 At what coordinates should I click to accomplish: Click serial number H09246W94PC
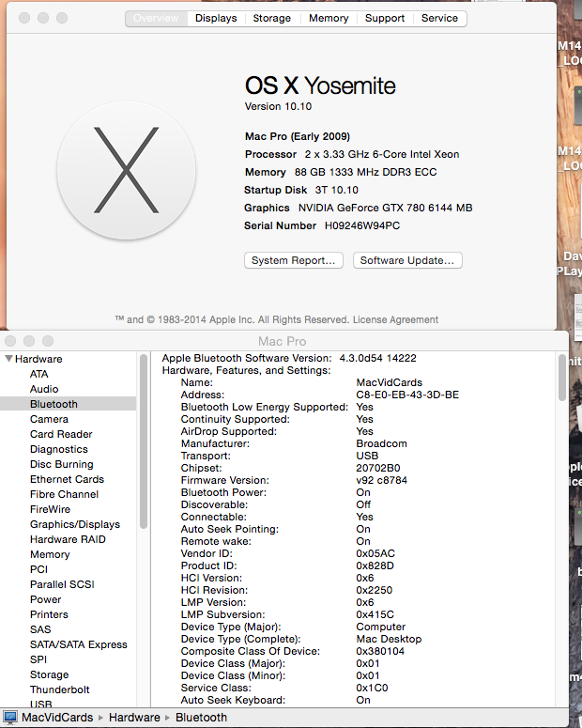362,225
